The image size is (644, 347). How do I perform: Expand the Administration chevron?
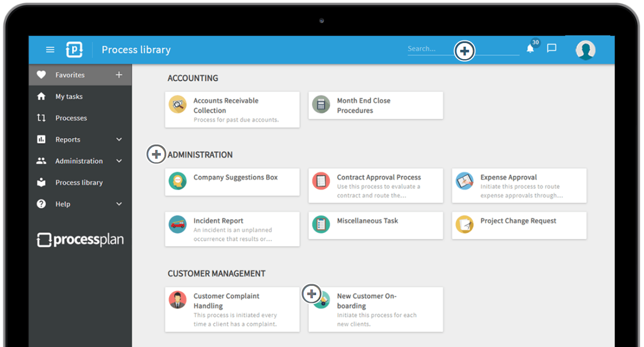tap(119, 161)
